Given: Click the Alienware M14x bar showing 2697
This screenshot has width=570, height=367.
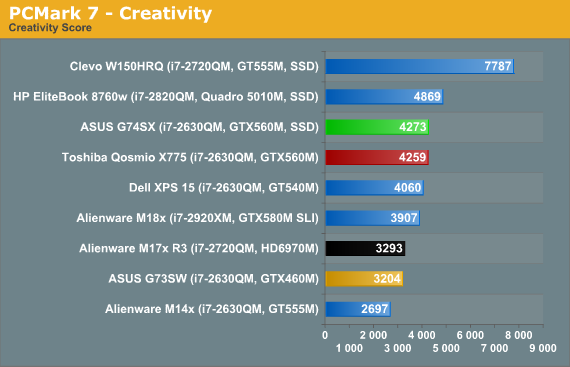Looking at the screenshot, I should point(358,309).
